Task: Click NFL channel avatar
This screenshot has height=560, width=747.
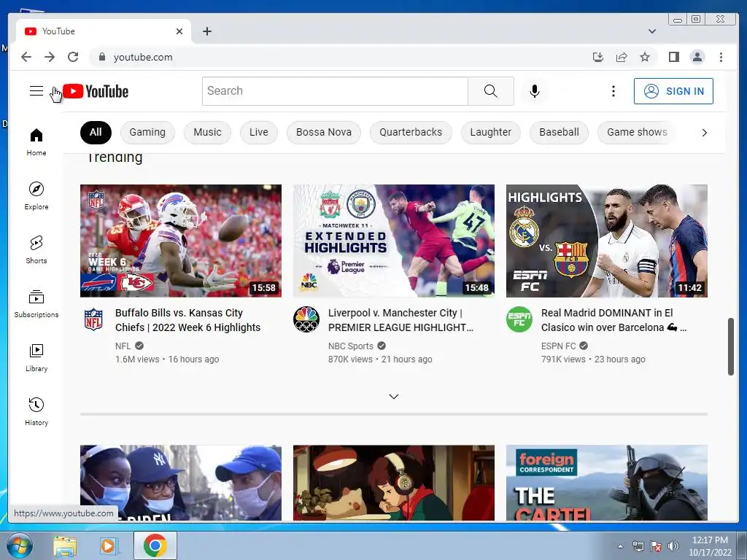Action: coord(93,319)
